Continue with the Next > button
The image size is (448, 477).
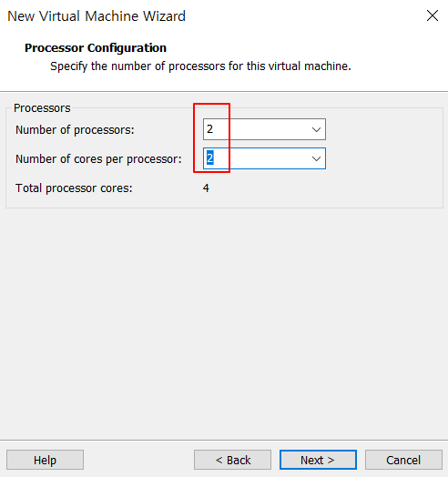(318, 460)
